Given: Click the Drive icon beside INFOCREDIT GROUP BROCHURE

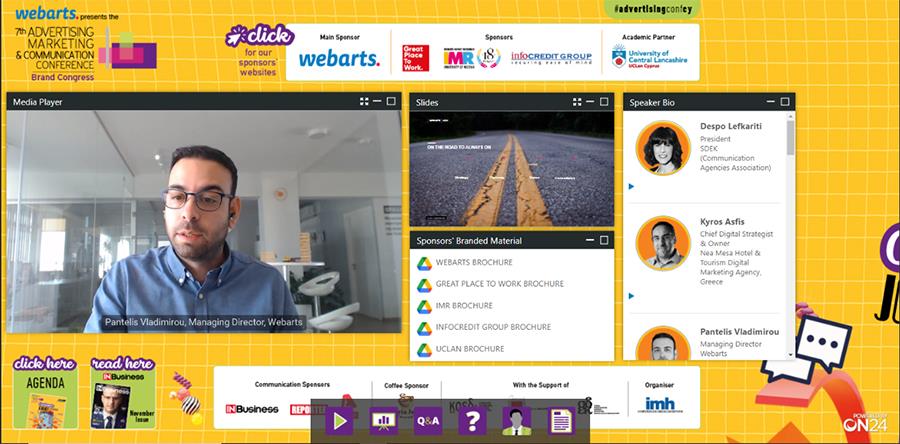Looking at the screenshot, I should pos(424,328).
